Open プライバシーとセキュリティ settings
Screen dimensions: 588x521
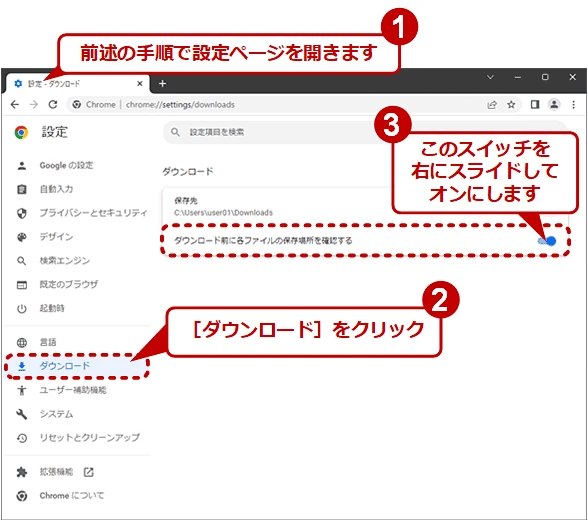77,213
